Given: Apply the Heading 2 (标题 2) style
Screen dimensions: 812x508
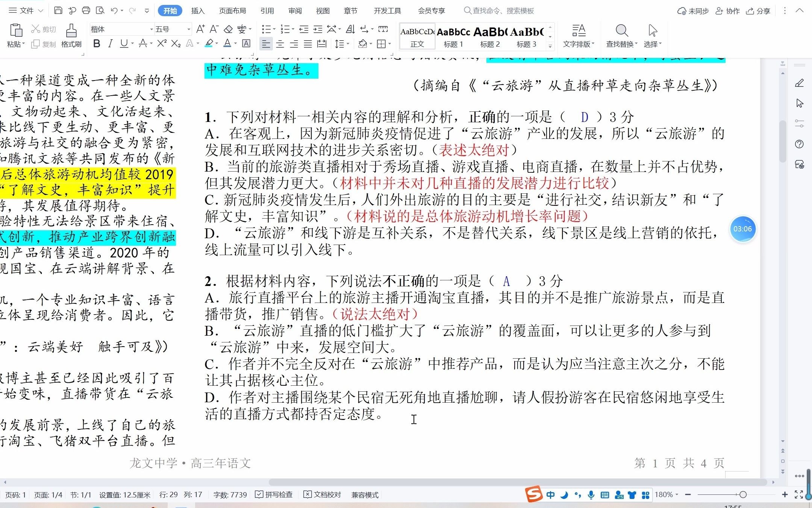Looking at the screenshot, I should click(x=490, y=37).
